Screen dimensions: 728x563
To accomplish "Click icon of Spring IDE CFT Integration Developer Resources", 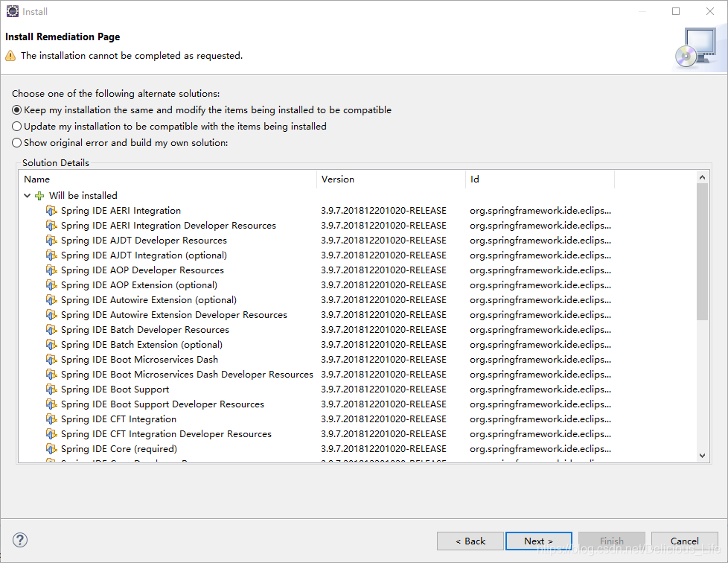I will [x=51, y=433].
